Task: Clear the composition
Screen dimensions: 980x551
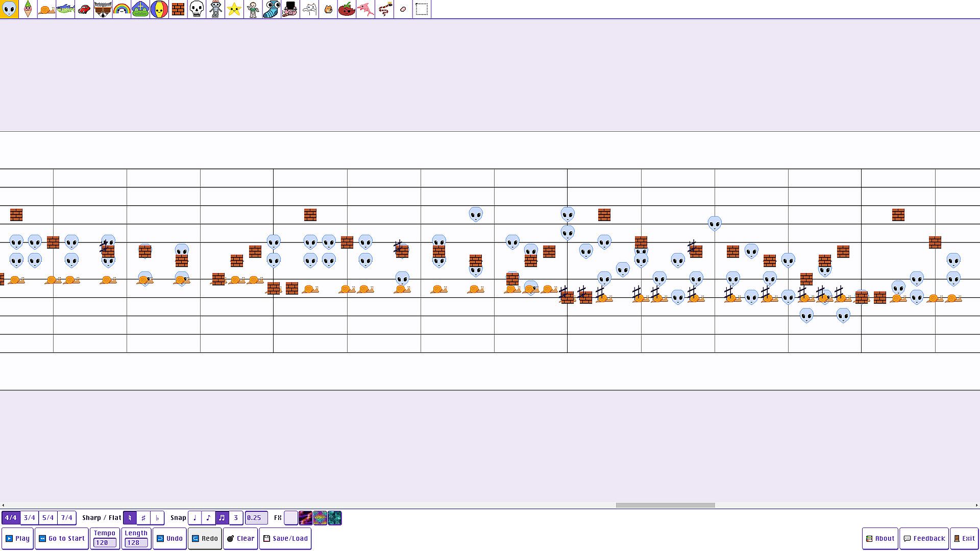Action: (x=240, y=538)
